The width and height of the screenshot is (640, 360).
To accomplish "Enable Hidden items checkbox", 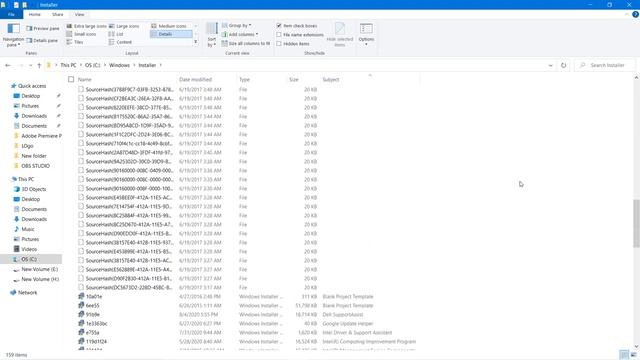I will click(x=279, y=44).
